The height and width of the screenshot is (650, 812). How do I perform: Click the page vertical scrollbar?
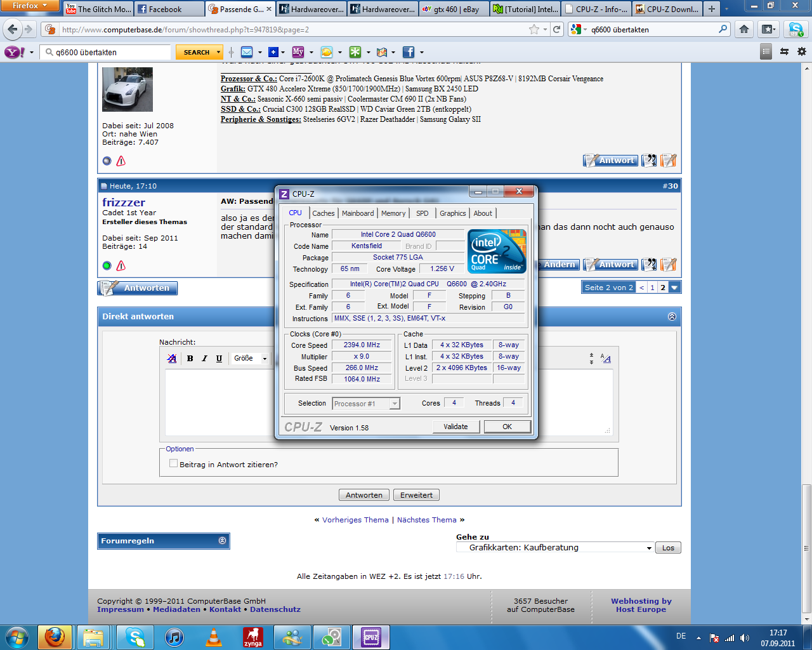[x=806, y=343]
